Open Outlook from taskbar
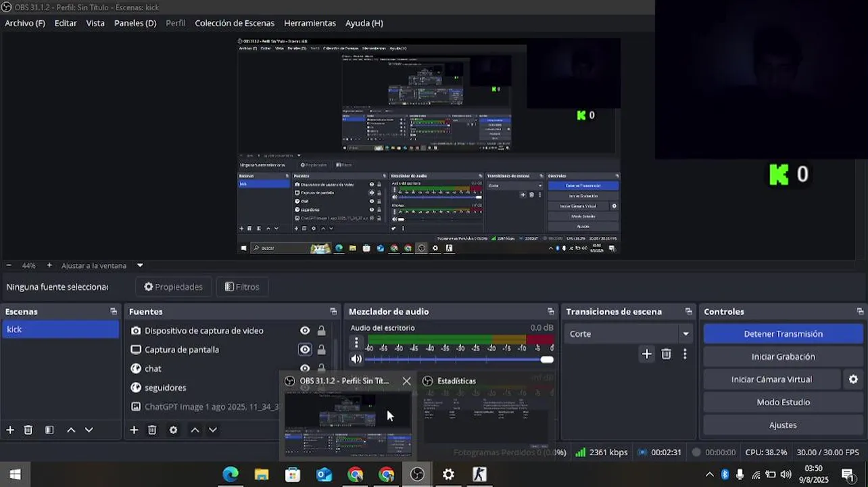This screenshot has width=868, height=487. (x=324, y=475)
